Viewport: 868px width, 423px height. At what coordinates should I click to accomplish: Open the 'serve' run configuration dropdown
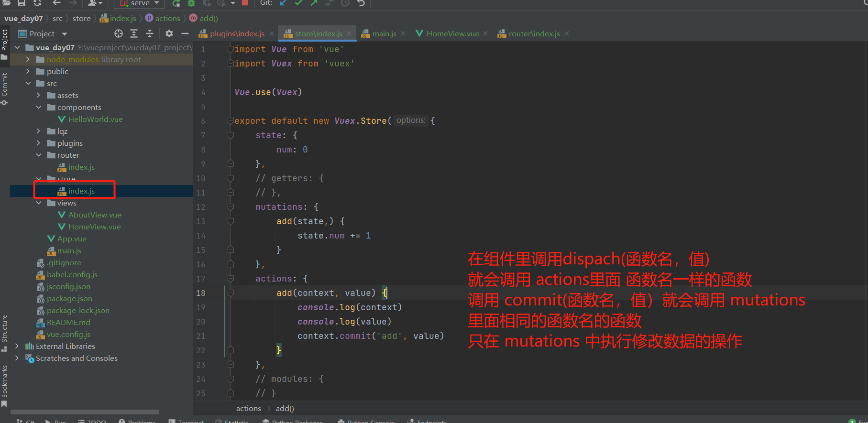click(140, 3)
